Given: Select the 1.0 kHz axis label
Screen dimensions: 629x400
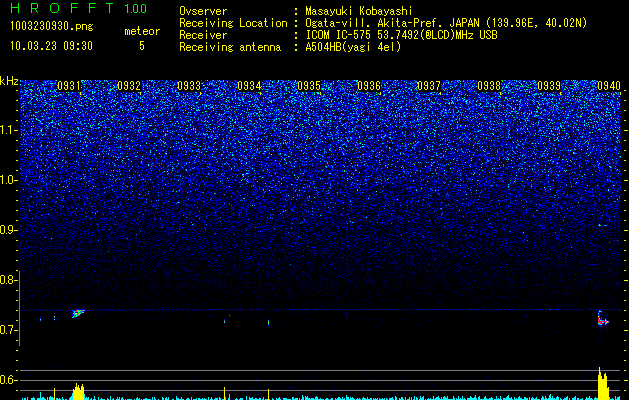Looking at the screenshot, I should (9, 180).
